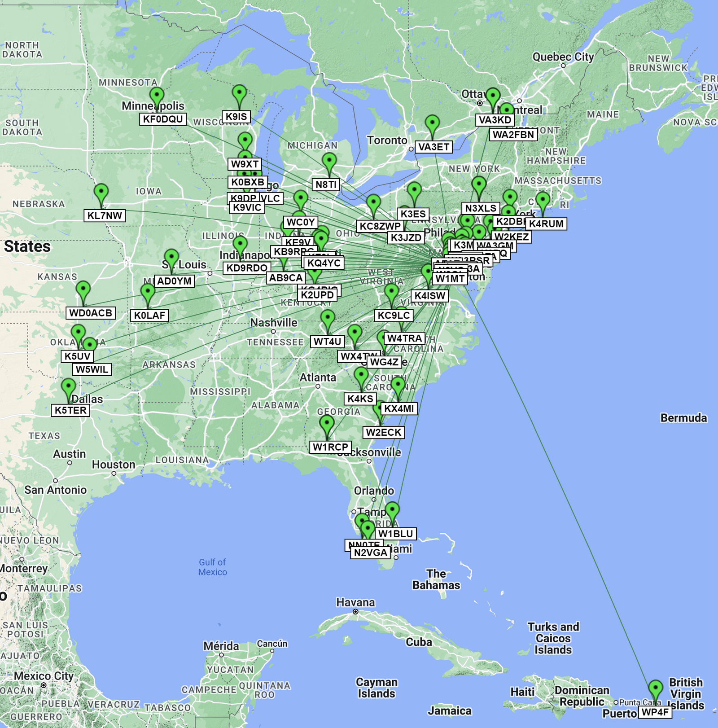Screen dimensions: 718x728
Task: Select the W2ECK callsign label
Action: (x=384, y=432)
